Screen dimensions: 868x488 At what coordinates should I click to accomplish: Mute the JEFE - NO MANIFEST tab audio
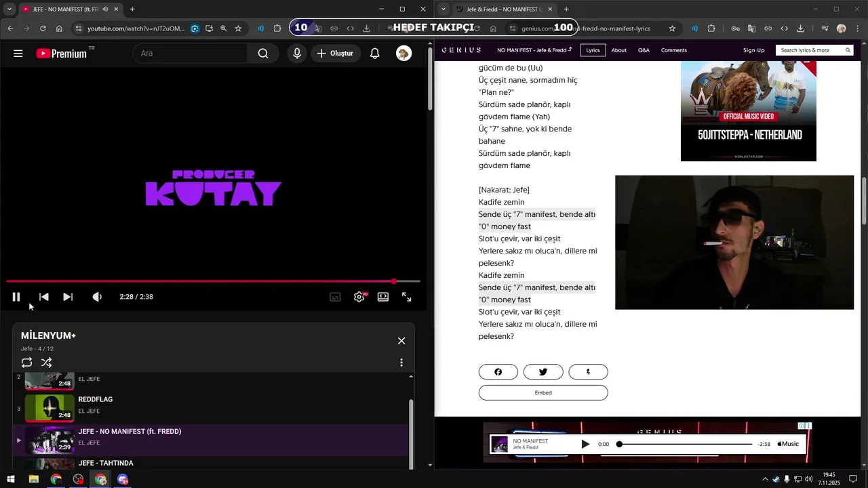click(105, 9)
